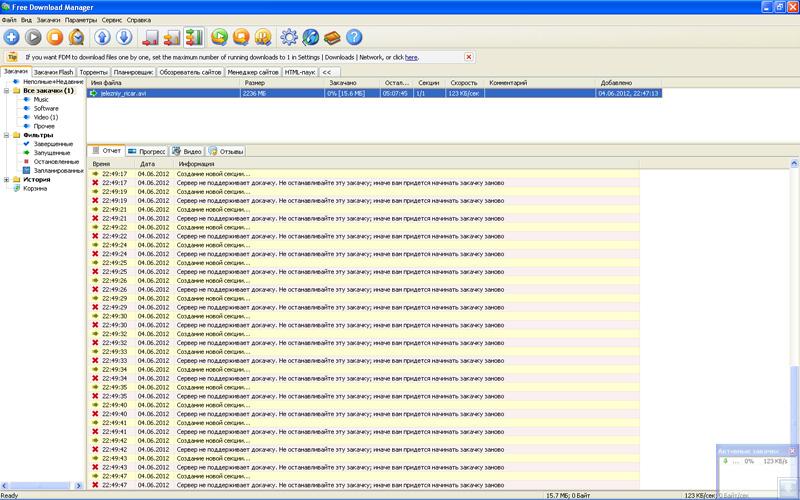Select the Запущенные filter

click(52, 153)
